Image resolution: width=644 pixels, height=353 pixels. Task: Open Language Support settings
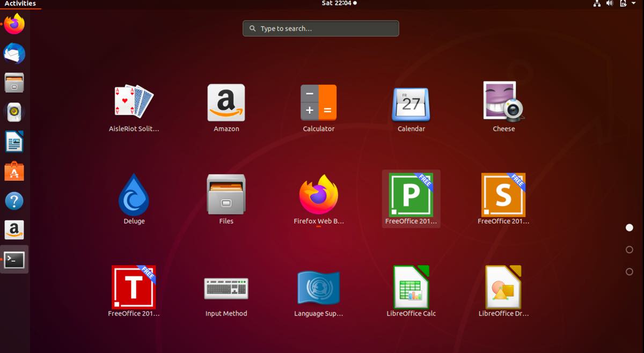pos(318,287)
